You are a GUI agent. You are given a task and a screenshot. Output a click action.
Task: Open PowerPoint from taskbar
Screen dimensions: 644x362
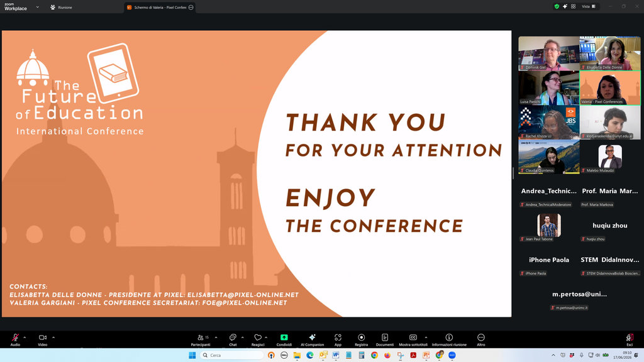(x=426, y=355)
